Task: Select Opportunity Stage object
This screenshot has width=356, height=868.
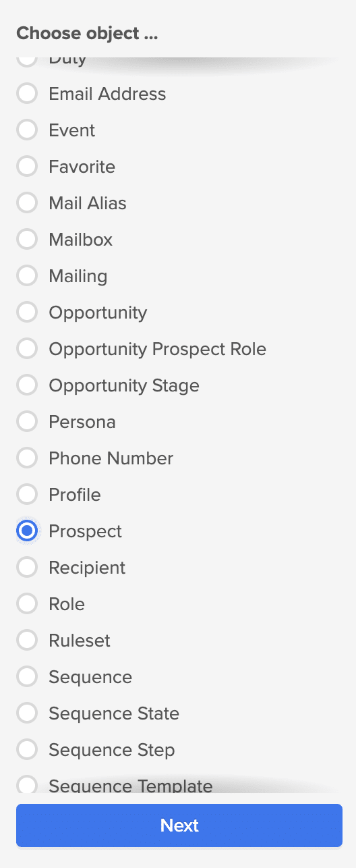Action: (27, 385)
